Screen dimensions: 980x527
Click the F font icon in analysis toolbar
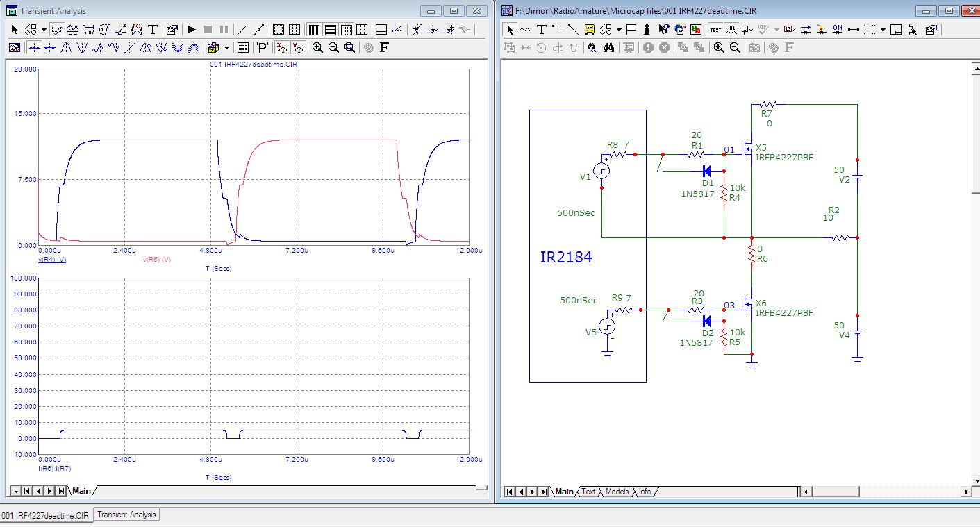click(x=383, y=48)
